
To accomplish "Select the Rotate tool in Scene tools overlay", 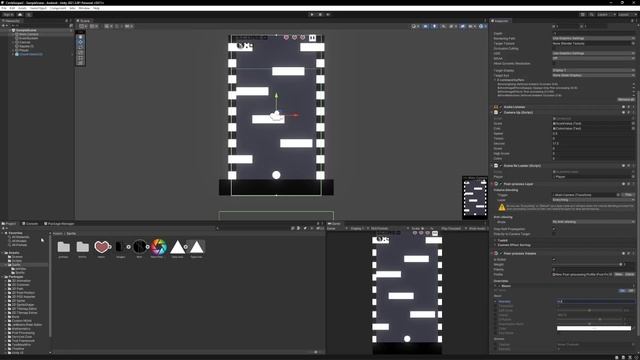I will pyautogui.click(x=80, y=47).
